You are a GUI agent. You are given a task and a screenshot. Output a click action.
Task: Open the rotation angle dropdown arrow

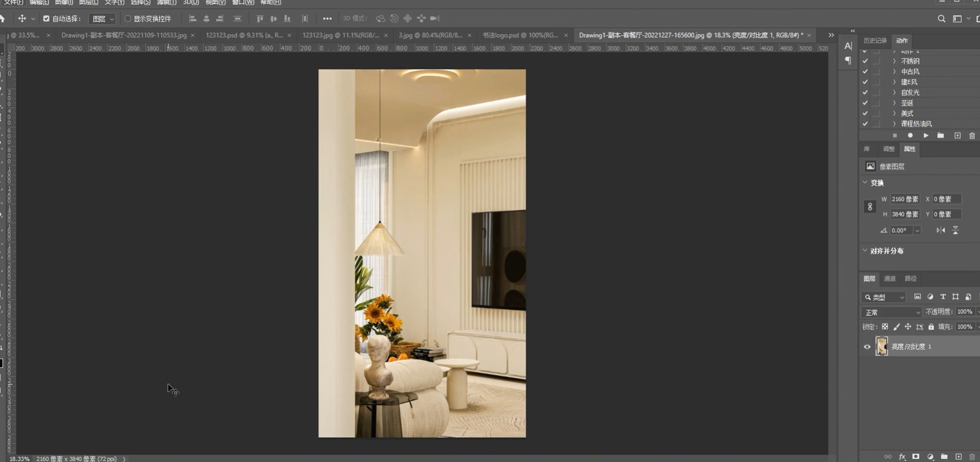917,231
